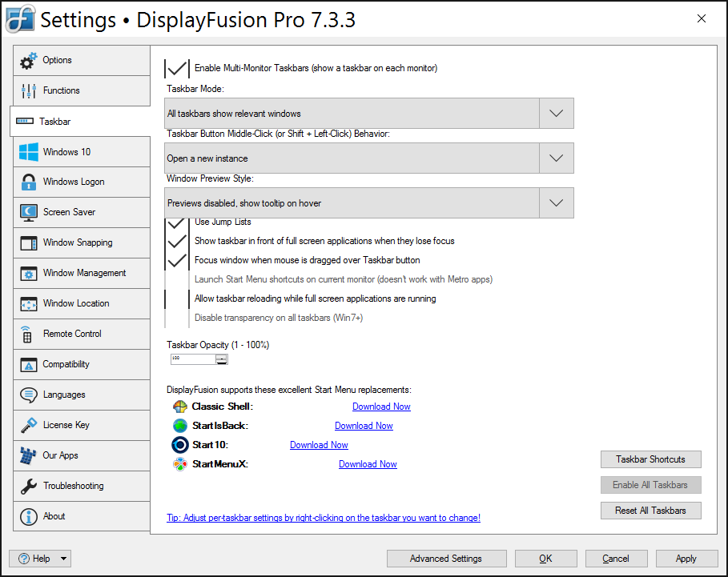Click the License Key icon

click(29, 425)
